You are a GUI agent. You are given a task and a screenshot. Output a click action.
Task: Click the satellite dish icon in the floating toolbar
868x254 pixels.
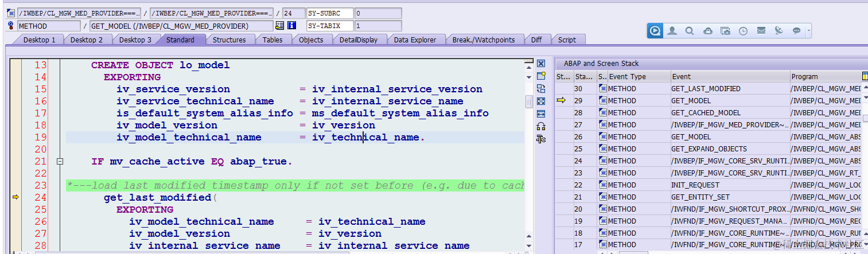click(x=779, y=31)
